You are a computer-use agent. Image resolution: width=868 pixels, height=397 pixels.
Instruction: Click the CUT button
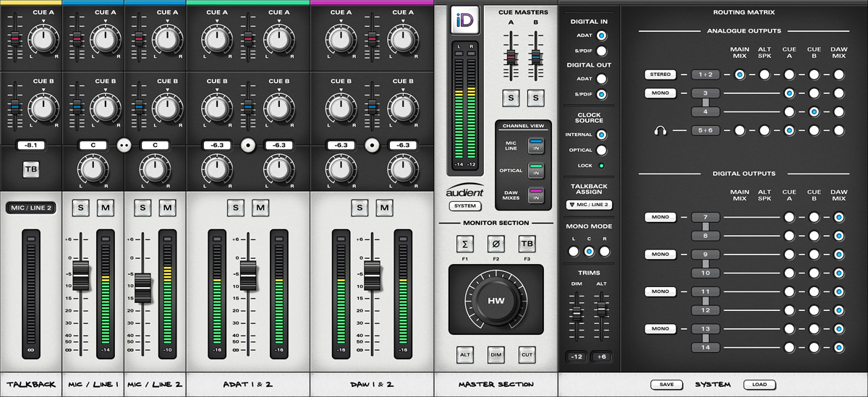527,355
